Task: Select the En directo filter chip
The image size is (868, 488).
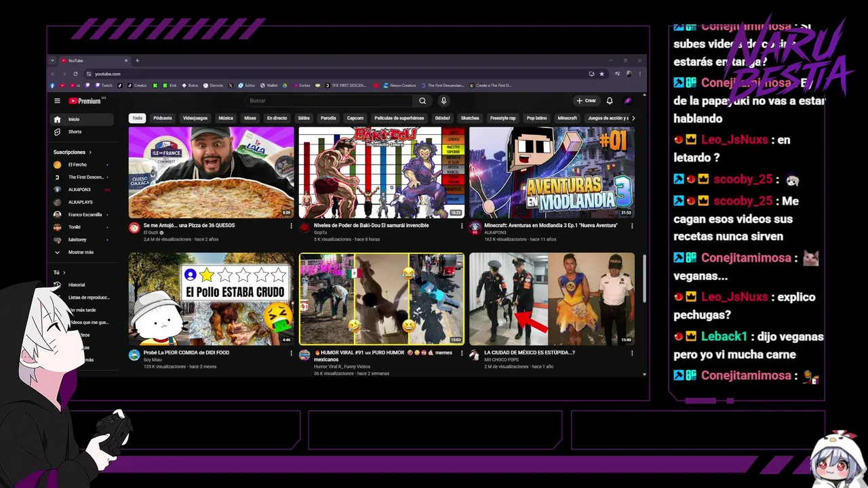Action: (x=277, y=118)
